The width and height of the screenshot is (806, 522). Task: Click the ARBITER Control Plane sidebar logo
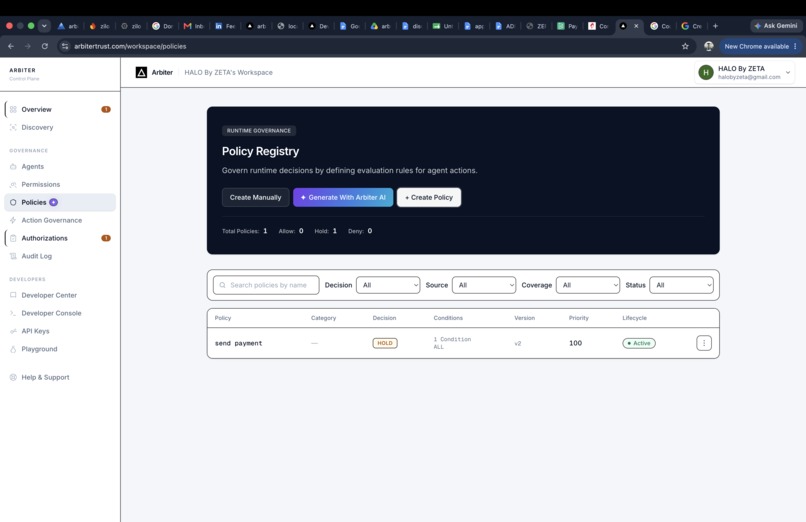[24, 74]
